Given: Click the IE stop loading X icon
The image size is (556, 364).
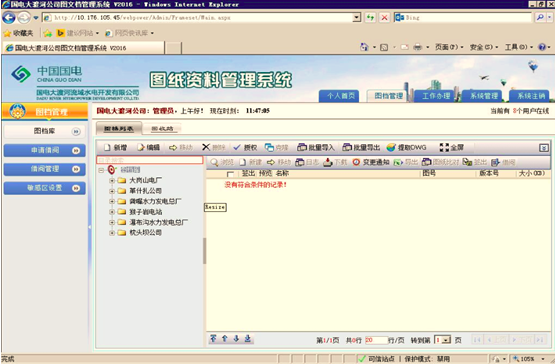Looking at the screenshot, I should (x=384, y=17).
